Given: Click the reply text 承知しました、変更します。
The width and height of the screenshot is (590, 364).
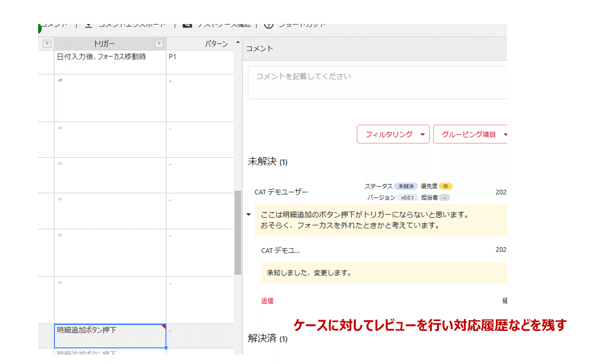Looking at the screenshot, I should point(310,272).
